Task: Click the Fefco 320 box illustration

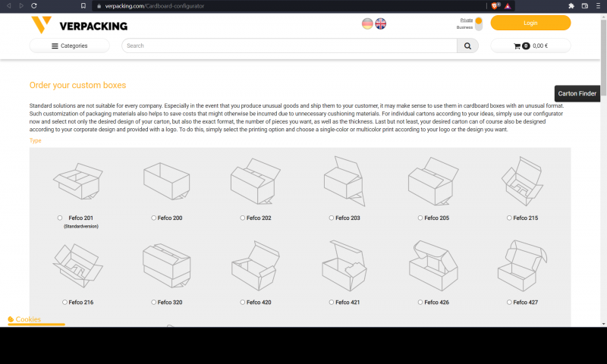Action: coord(167,265)
